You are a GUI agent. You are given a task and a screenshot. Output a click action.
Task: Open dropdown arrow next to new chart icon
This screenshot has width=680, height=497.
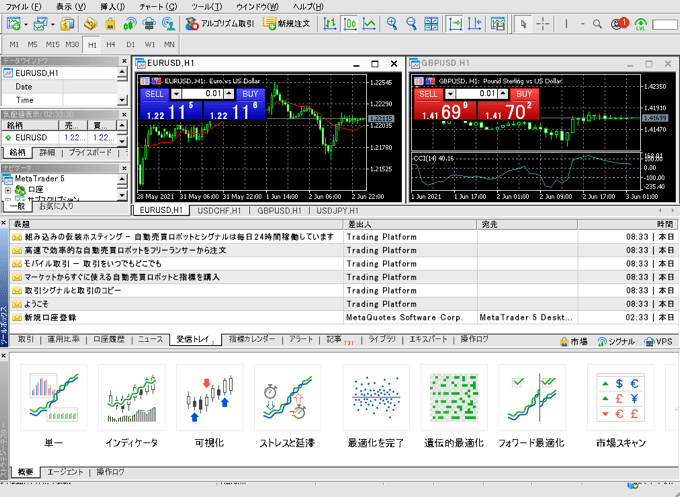(26, 25)
